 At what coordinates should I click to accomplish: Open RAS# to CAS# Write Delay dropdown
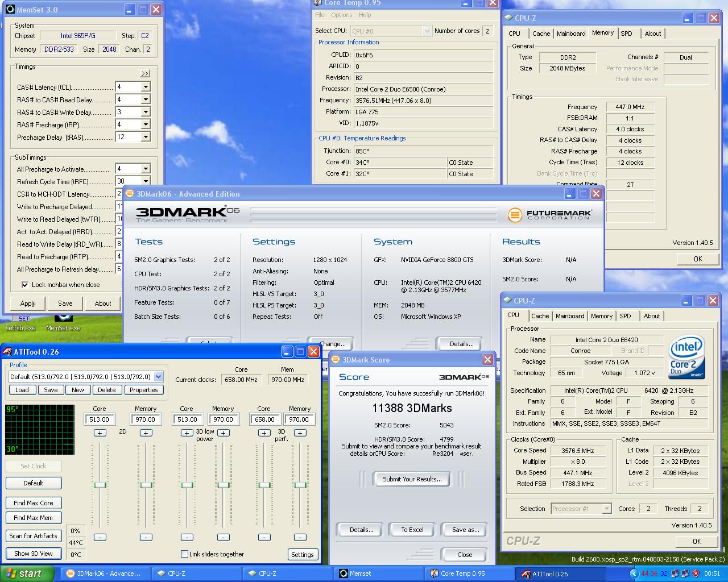tap(146, 112)
